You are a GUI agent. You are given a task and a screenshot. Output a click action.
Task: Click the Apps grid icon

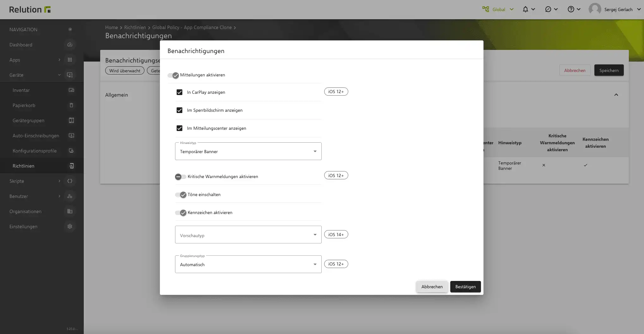tap(70, 60)
